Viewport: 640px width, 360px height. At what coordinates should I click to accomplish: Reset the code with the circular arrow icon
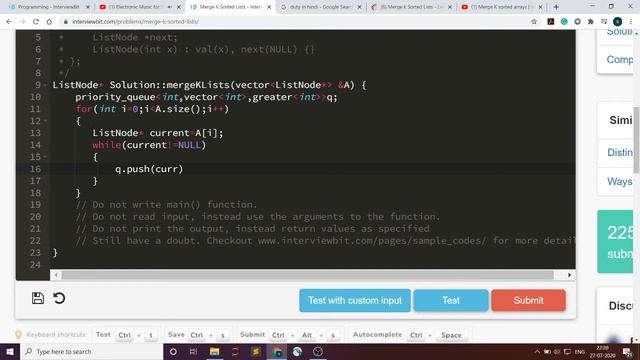coord(59,298)
